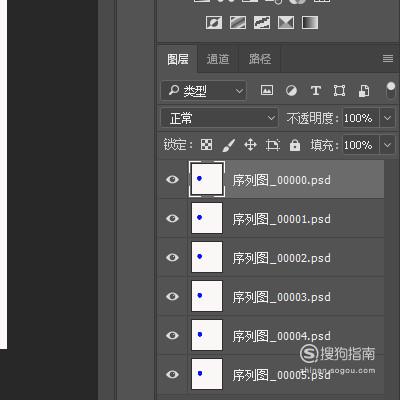Image resolution: width=400 pixels, height=400 pixels.
Task: Open the 类型 layer filter dropdown
Action: 204,90
